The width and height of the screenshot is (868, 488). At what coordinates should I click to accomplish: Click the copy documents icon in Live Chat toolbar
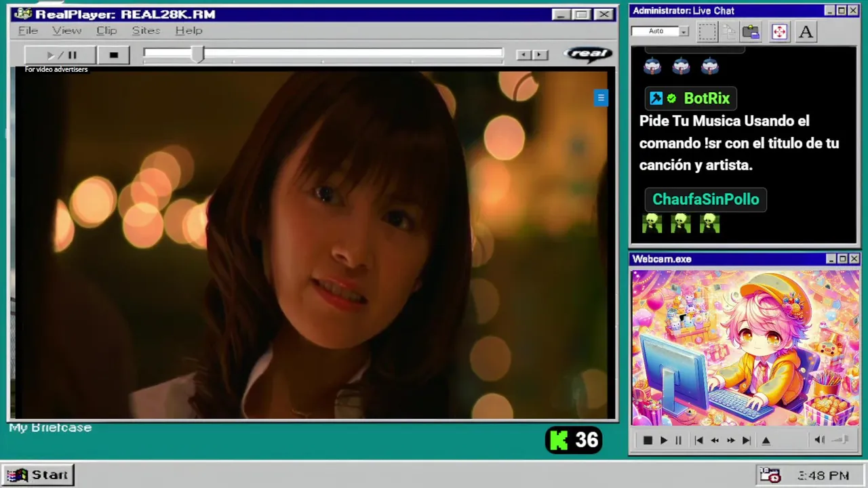[729, 32]
